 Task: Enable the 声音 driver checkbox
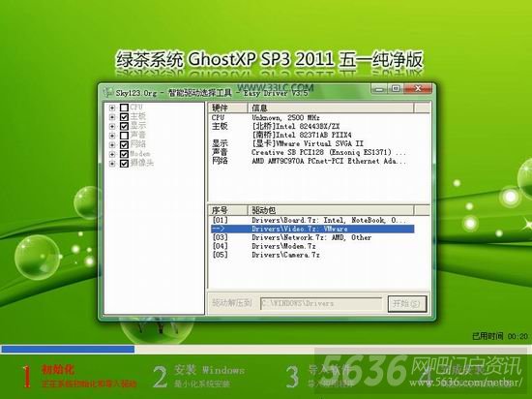pyautogui.click(x=124, y=136)
